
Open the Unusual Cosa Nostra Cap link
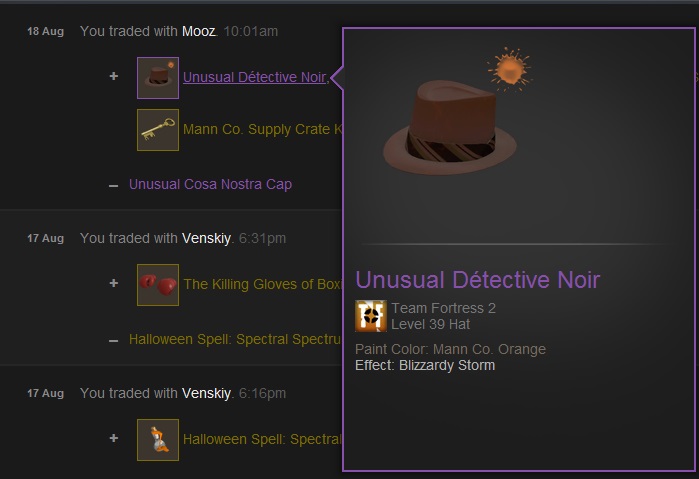coord(210,184)
